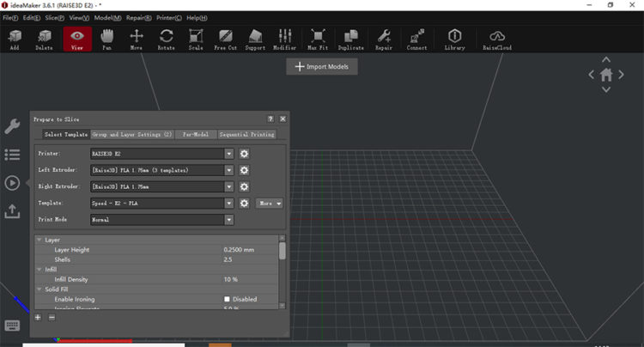644x347 pixels.
Task: Click the Duplicate toolbar icon
Action: (350, 40)
